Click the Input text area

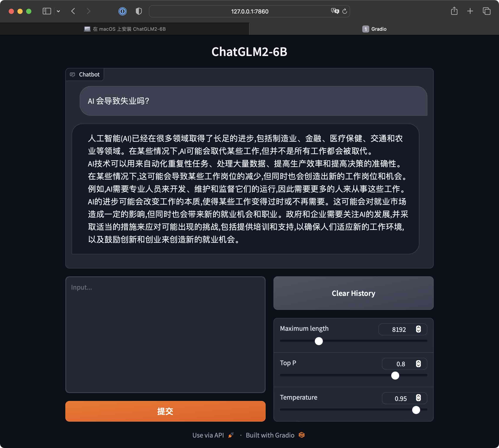pyautogui.click(x=165, y=334)
